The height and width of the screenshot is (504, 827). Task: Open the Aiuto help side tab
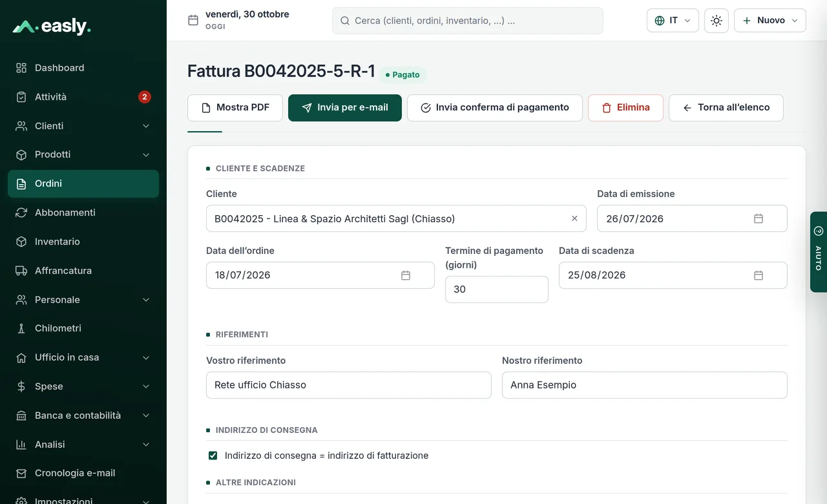tap(819, 252)
